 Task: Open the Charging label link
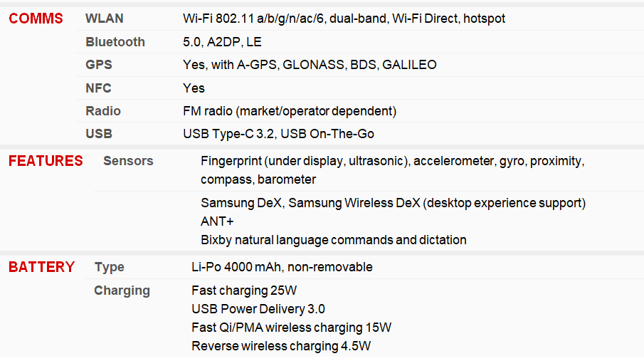click(x=122, y=291)
